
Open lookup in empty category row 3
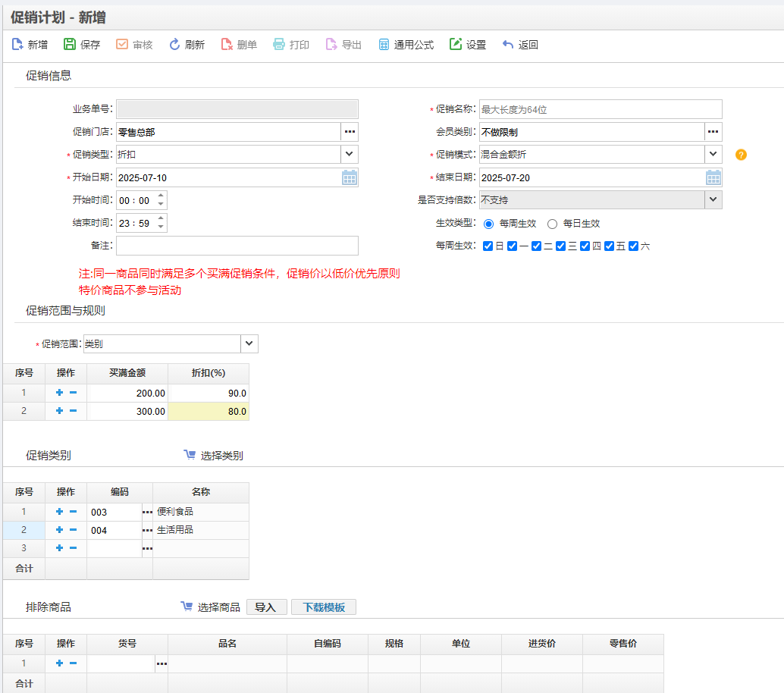pos(147,548)
